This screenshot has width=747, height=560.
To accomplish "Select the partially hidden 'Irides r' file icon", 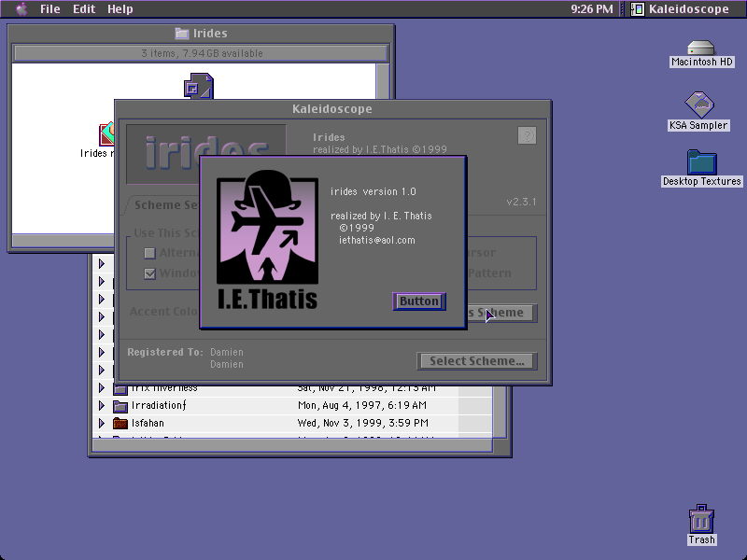I will 106,134.
